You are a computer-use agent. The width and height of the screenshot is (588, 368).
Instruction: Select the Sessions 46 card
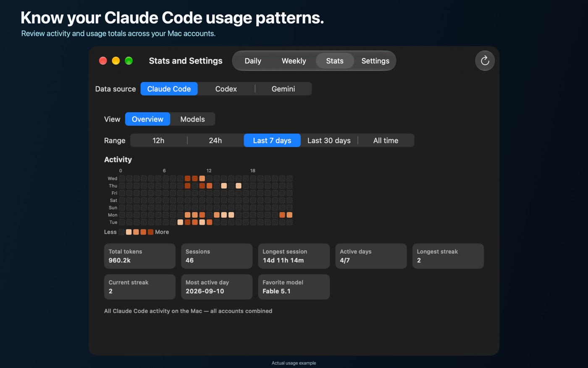click(x=217, y=256)
